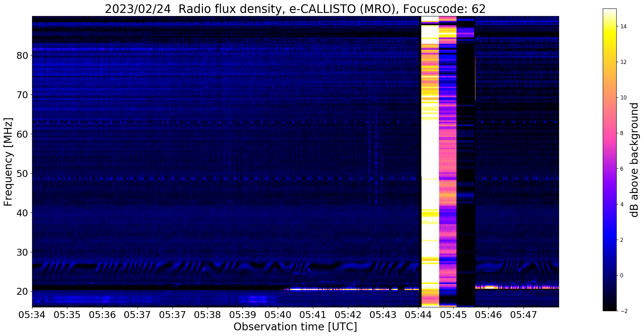Click the 05:46 time tick label

[x=488, y=314]
